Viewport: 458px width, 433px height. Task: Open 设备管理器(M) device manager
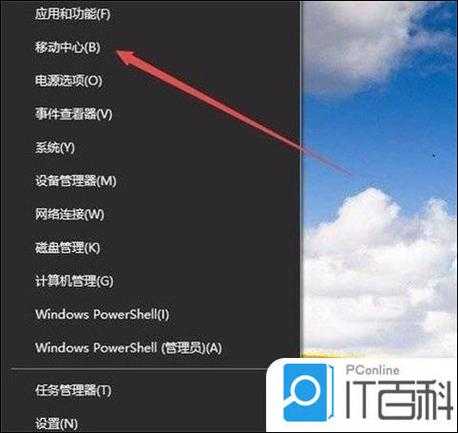click(76, 181)
